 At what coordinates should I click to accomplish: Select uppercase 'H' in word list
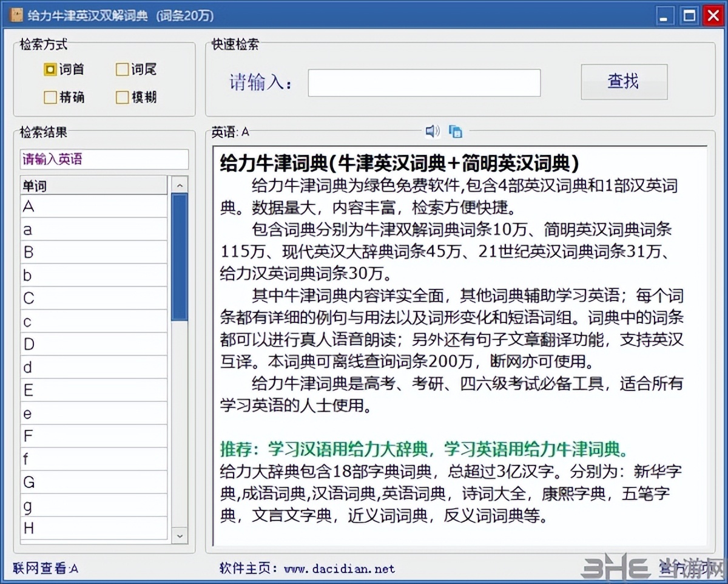[x=93, y=528]
